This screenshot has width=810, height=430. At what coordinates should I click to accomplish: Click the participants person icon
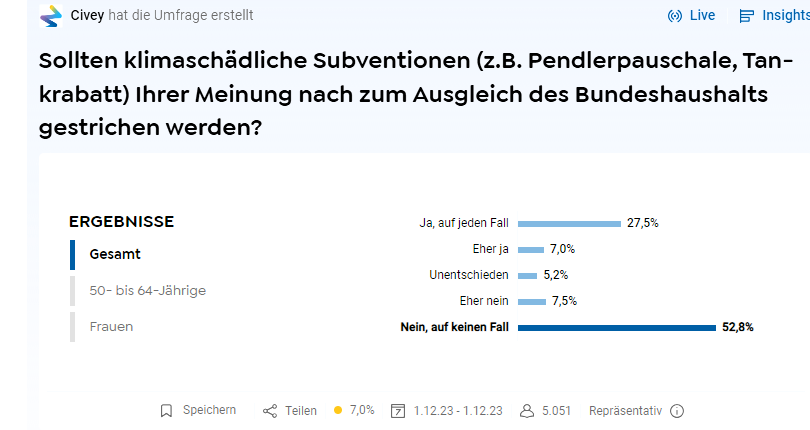(527, 411)
